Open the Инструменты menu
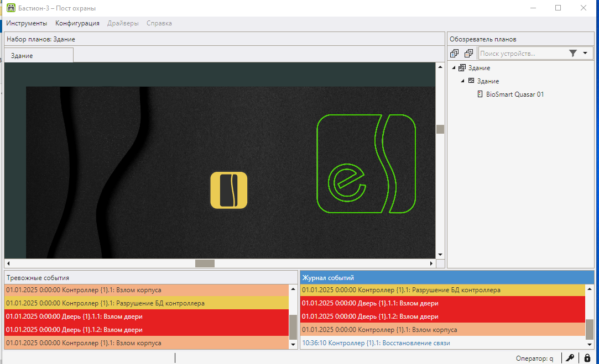The height and width of the screenshot is (364, 599). [27, 23]
